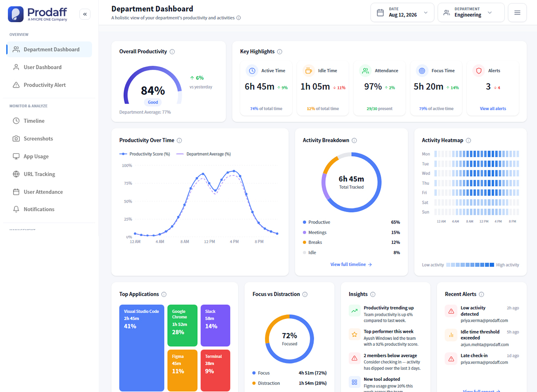The image size is (537, 392).
Task: Click the Alerts shield icon
Action: pyautogui.click(x=479, y=71)
